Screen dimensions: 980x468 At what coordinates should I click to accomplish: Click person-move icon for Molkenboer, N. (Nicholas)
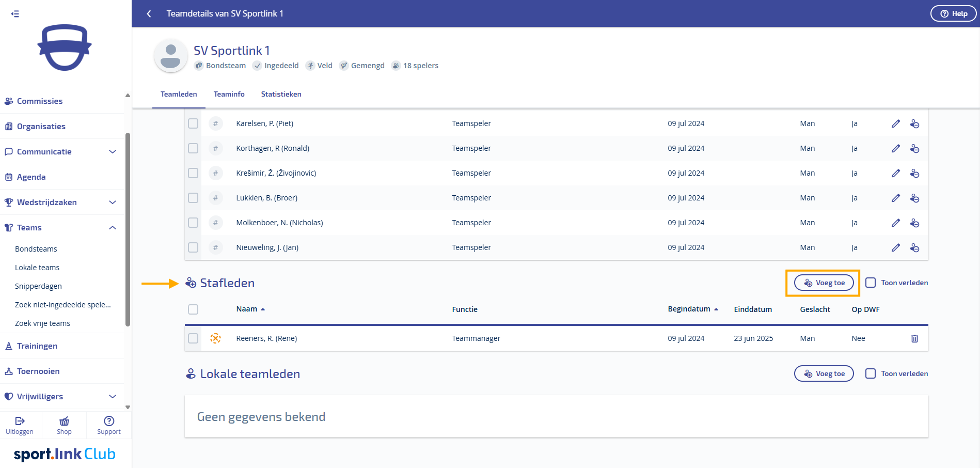click(x=914, y=223)
